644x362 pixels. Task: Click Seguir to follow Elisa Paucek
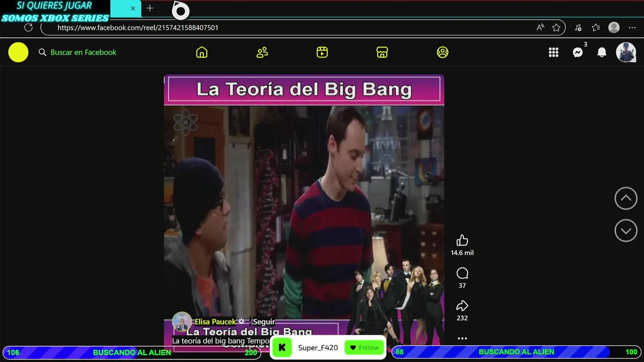[x=264, y=322]
